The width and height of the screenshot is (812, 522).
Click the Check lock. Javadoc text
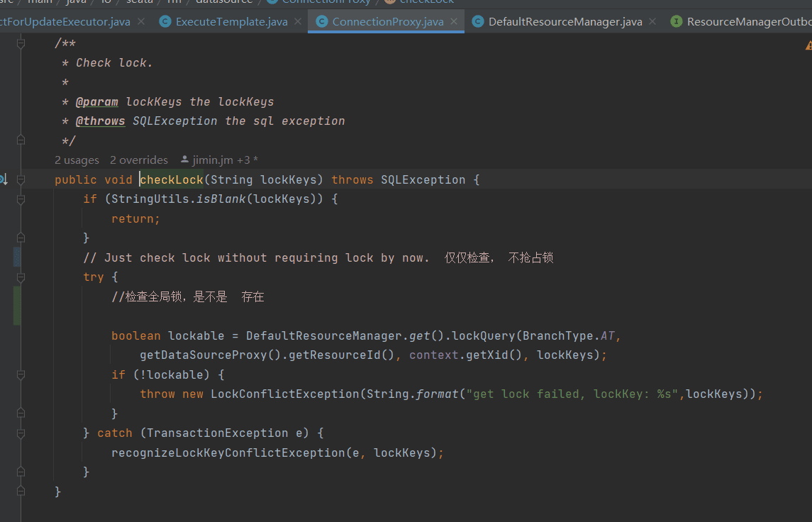tap(114, 62)
